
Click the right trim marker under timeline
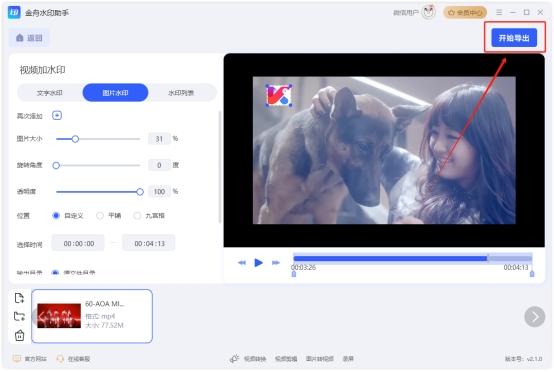532,274
